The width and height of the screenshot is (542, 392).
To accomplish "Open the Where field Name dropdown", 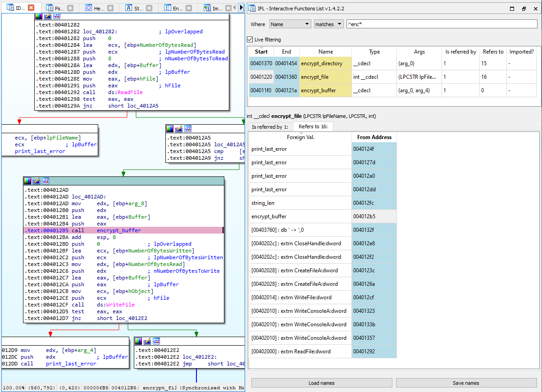I will click(x=290, y=24).
